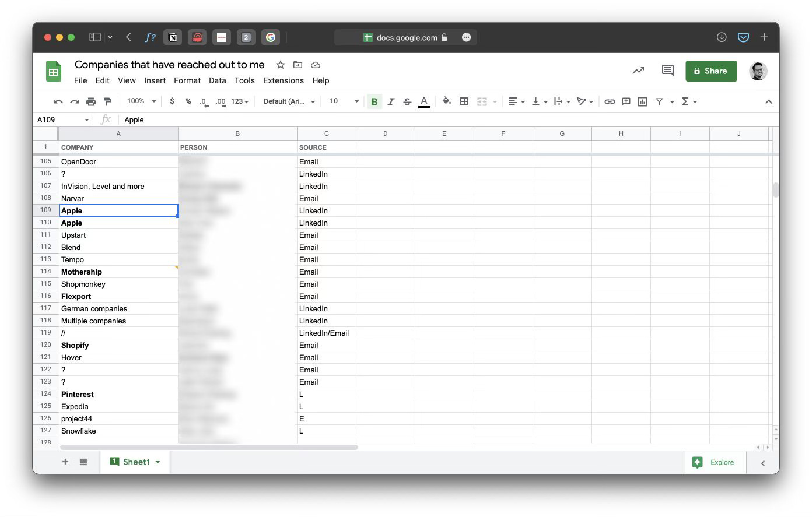Open the Edit menu
The image size is (812, 517).
coord(103,80)
